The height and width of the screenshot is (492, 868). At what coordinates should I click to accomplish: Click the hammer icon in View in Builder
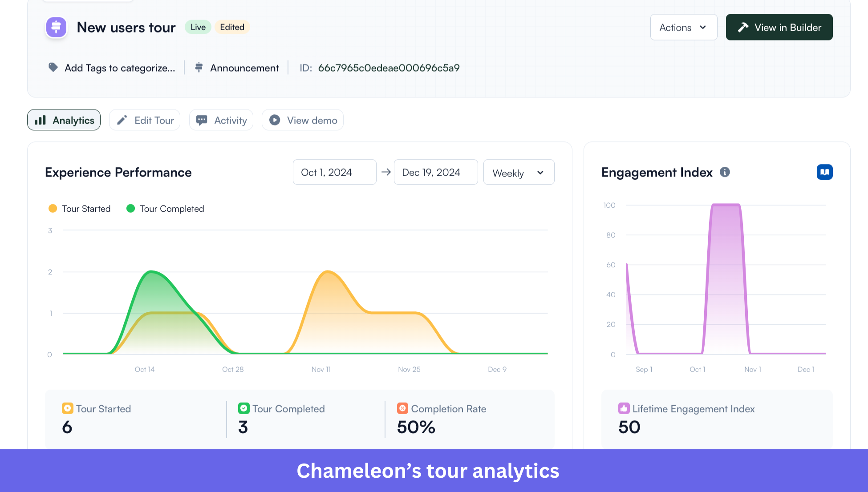click(x=743, y=28)
